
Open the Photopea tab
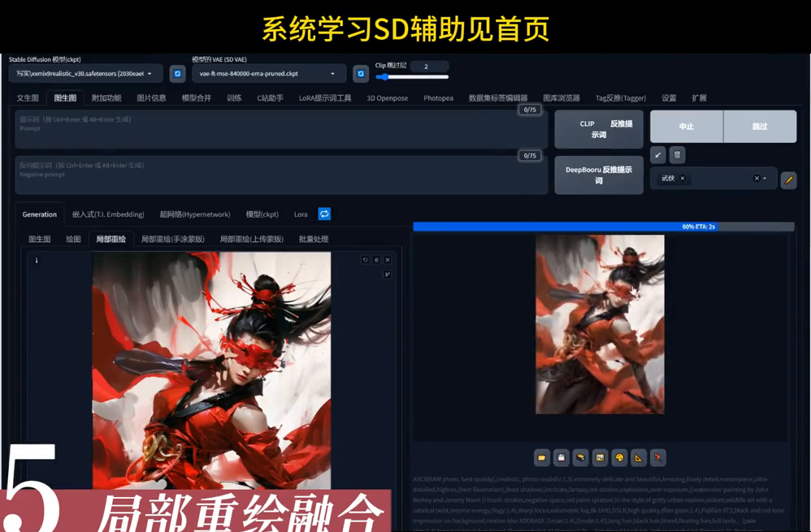coord(438,97)
